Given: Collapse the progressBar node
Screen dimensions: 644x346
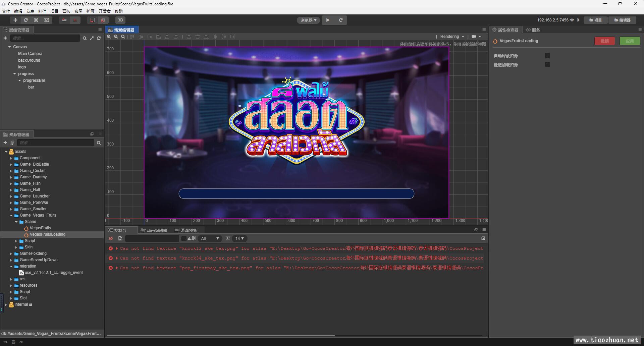Looking at the screenshot, I should (19, 80).
